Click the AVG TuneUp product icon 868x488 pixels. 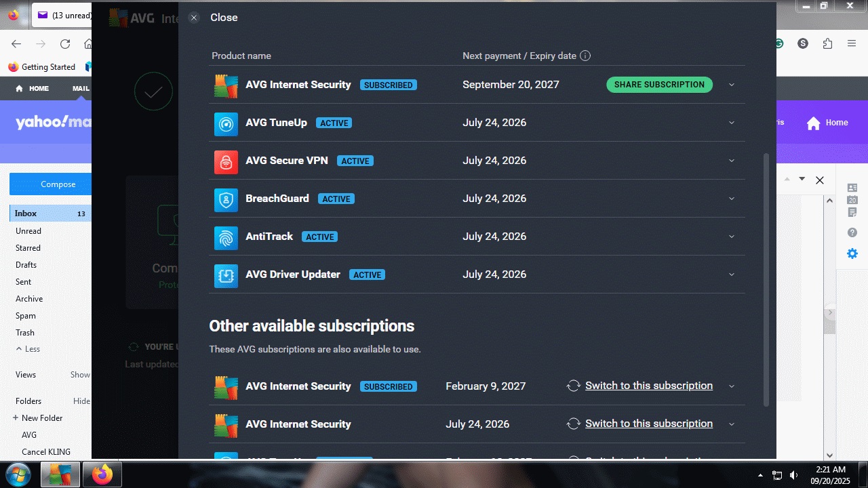point(226,123)
